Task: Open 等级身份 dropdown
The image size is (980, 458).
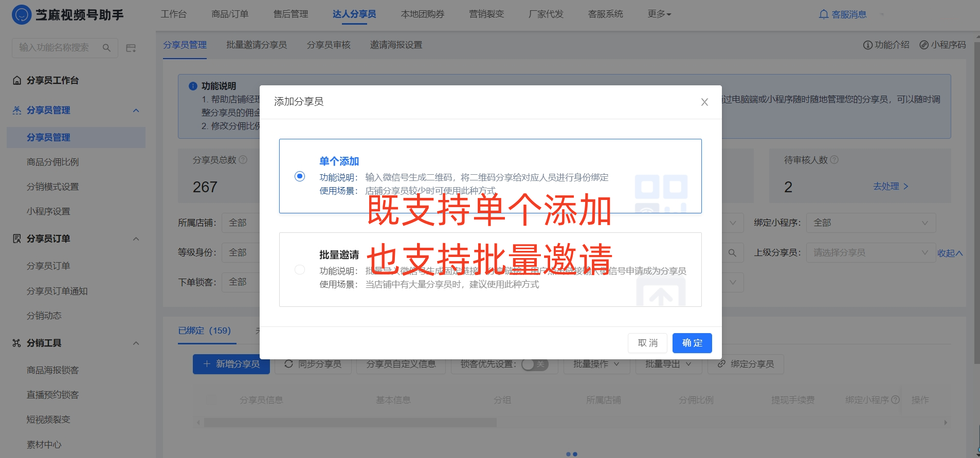Action: (x=241, y=253)
